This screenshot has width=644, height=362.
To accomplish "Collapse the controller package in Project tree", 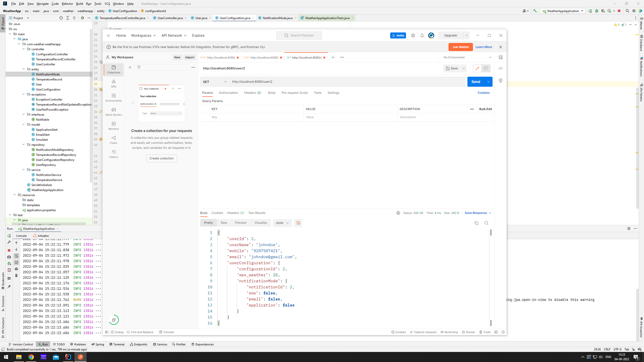I will [24, 49].
